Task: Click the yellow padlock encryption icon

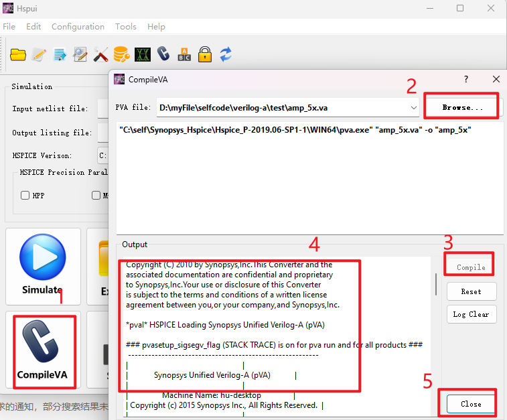Action: (x=205, y=54)
